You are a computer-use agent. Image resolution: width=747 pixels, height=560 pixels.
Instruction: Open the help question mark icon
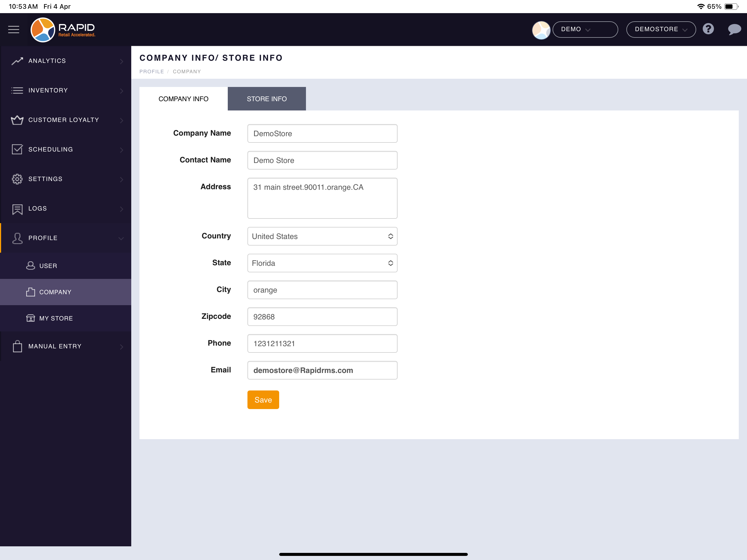[x=708, y=29]
